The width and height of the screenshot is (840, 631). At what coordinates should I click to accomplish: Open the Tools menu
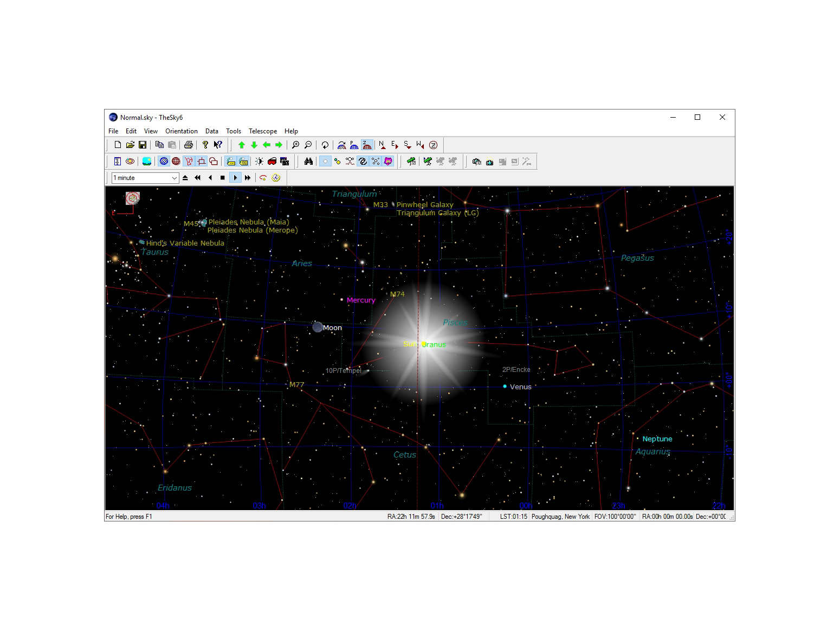(234, 131)
